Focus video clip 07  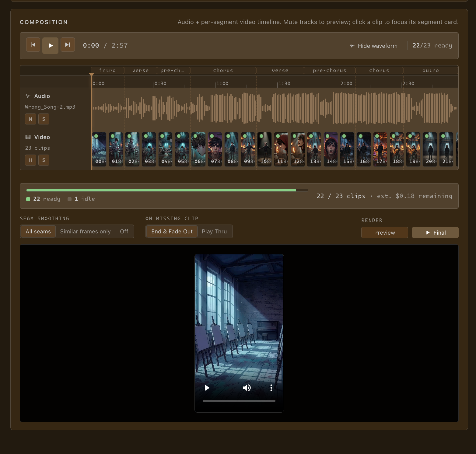tap(215, 149)
